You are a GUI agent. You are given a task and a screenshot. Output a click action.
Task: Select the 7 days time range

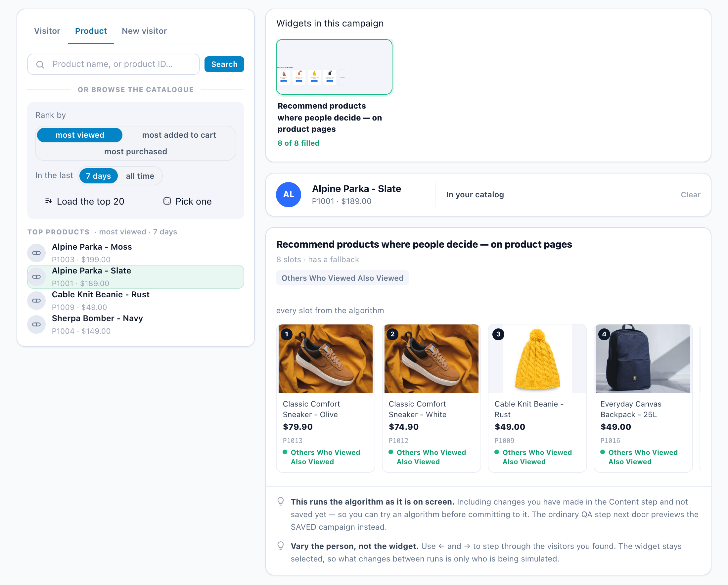[x=98, y=176]
